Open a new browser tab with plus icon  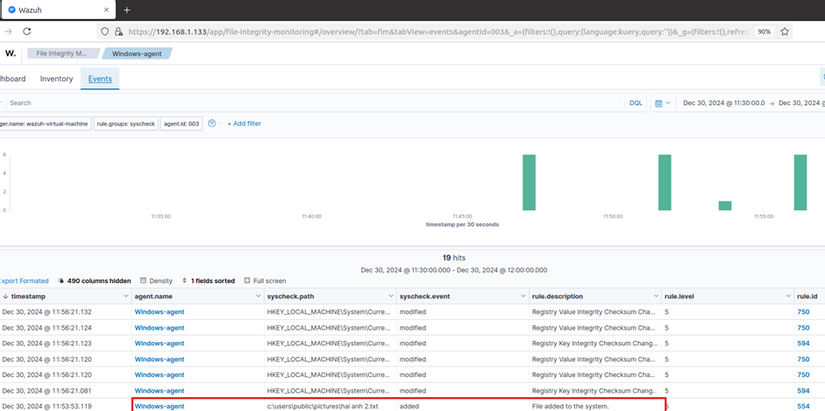[x=127, y=10]
